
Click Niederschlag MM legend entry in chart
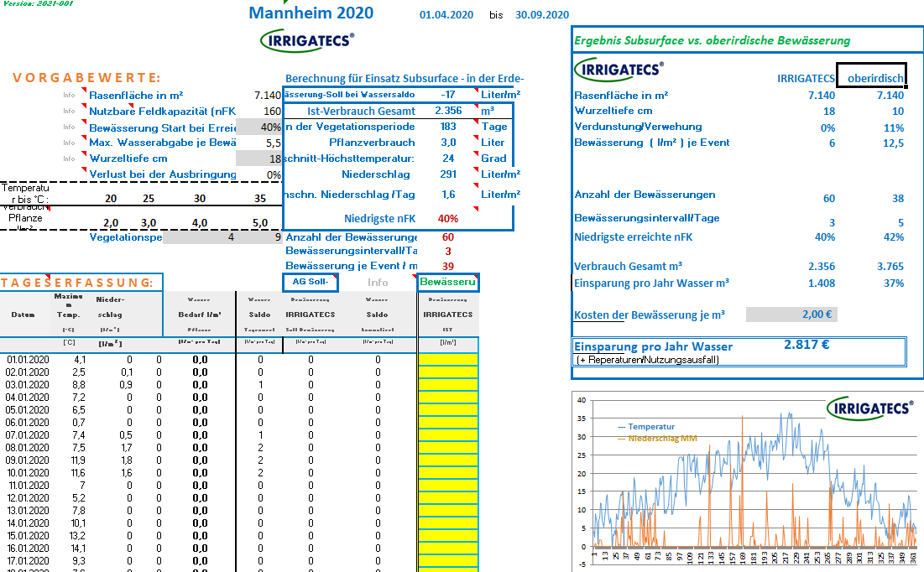tap(658, 439)
